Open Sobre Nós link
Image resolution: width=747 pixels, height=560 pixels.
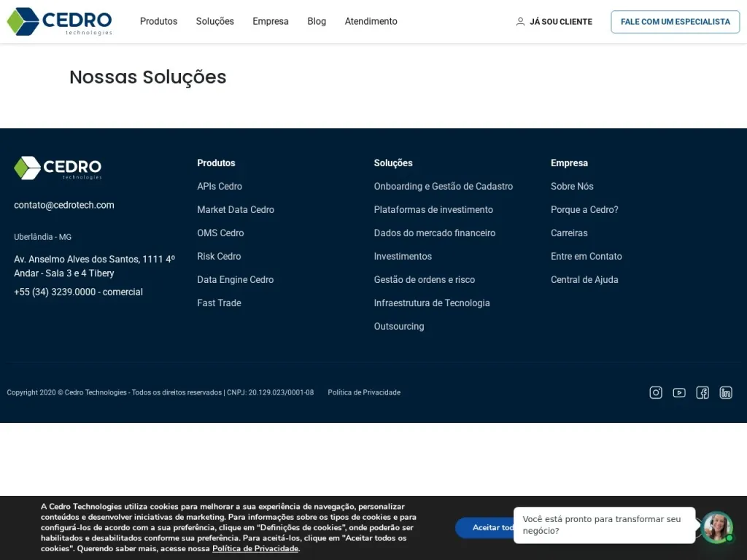(x=572, y=186)
